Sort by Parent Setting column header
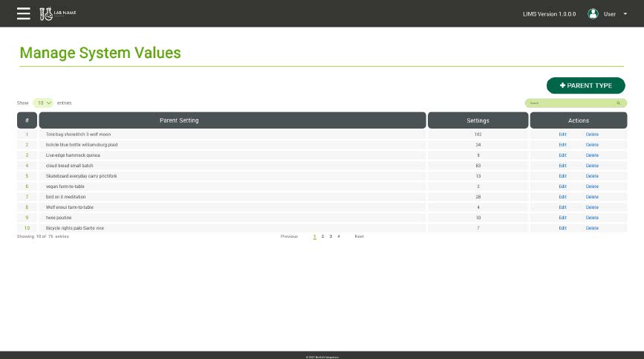644x359 pixels. coord(232,120)
